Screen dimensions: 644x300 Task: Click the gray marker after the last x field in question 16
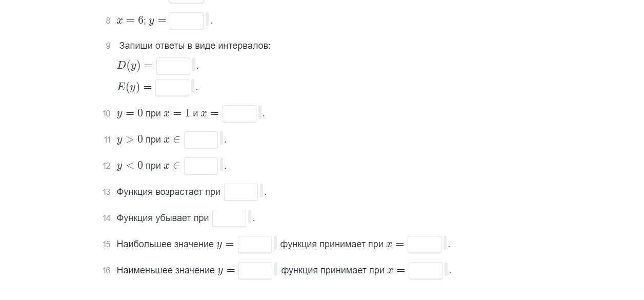(446, 269)
